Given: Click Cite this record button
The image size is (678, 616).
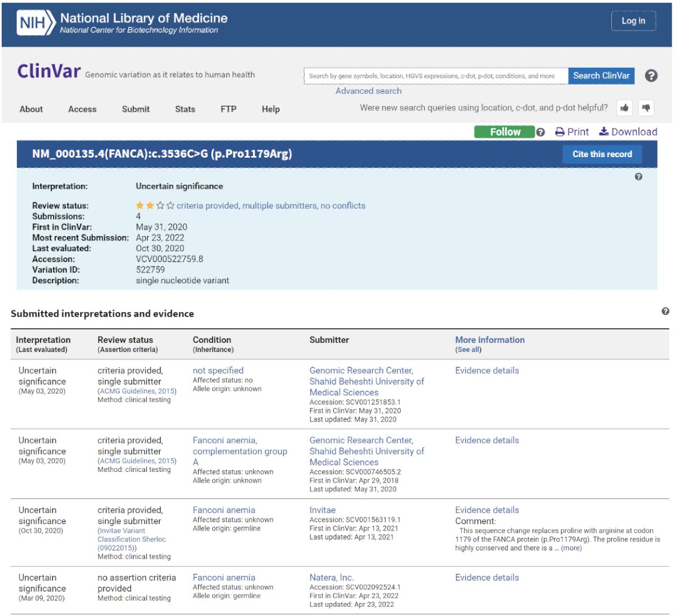Looking at the screenshot, I should click(602, 154).
